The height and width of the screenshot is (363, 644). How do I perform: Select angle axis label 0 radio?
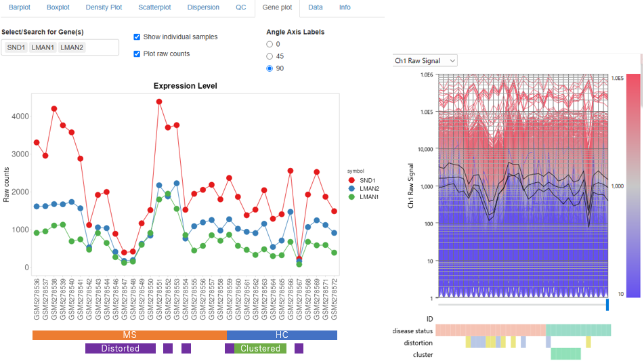(270, 44)
